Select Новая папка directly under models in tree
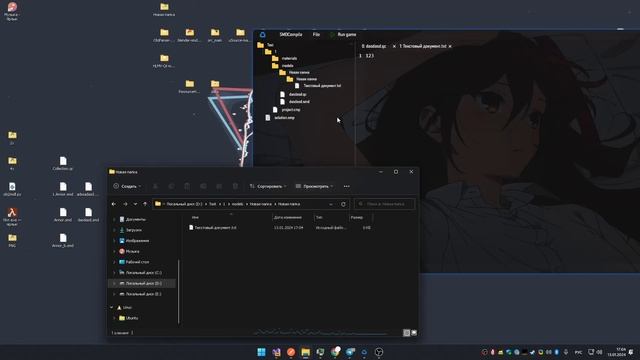This screenshot has width=640, height=360. 295,72
